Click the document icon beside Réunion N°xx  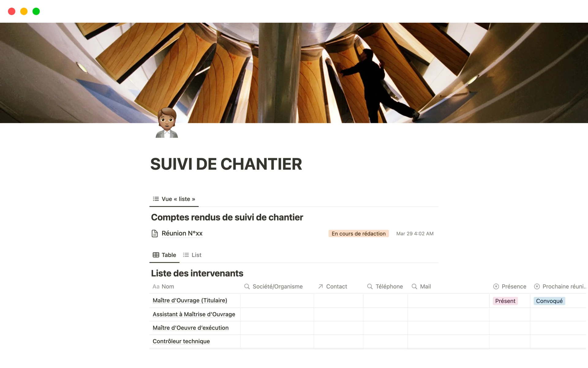155,233
